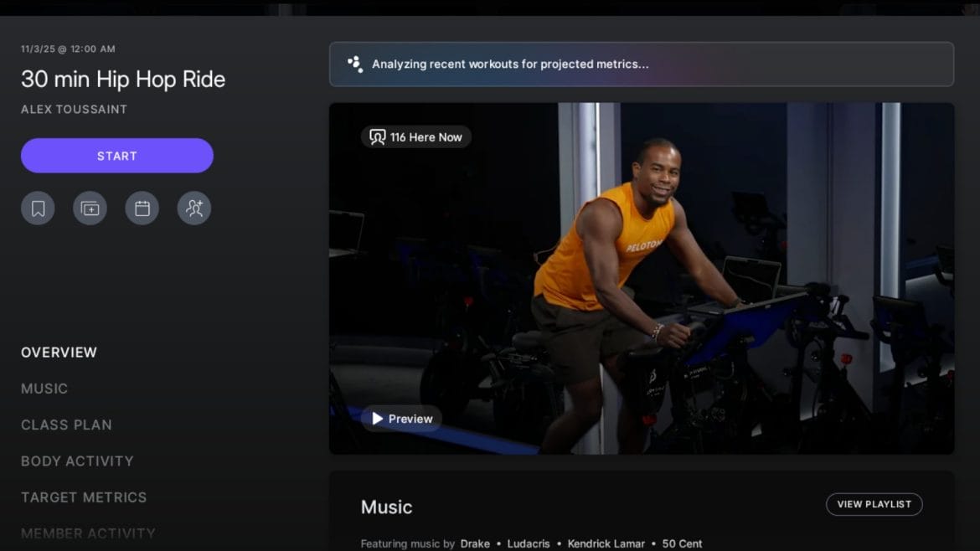View the MEMBER ACTIVITY section
Image resolution: width=980 pixels, height=551 pixels.
pyautogui.click(x=87, y=533)
